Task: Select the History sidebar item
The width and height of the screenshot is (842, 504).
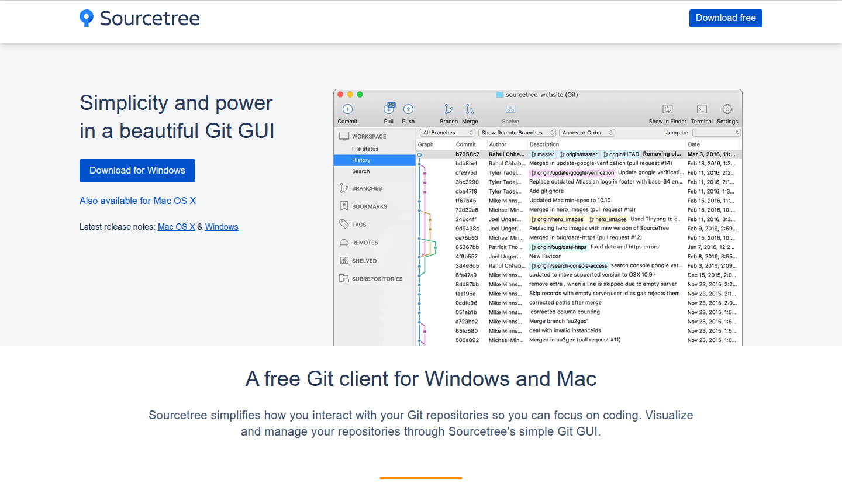Action: pos(361,160)
